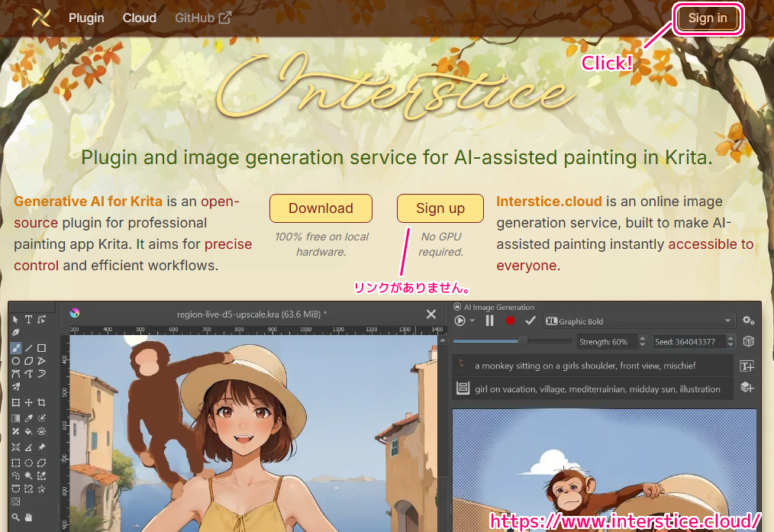Click the Sign in button
This screenshot has width=774, height=532.
[x=708, y=18]
